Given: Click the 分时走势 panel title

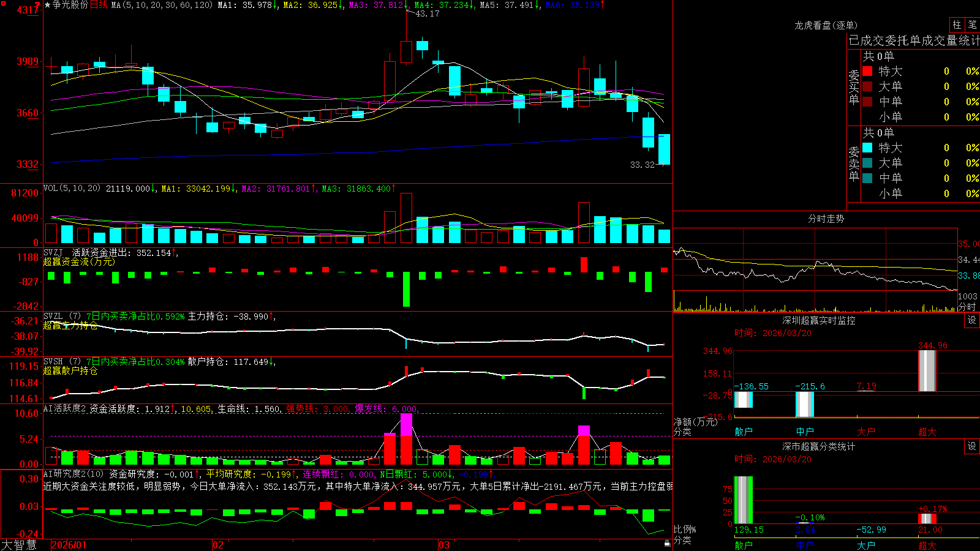Looking at the screenshot, I should pos(826,219).
